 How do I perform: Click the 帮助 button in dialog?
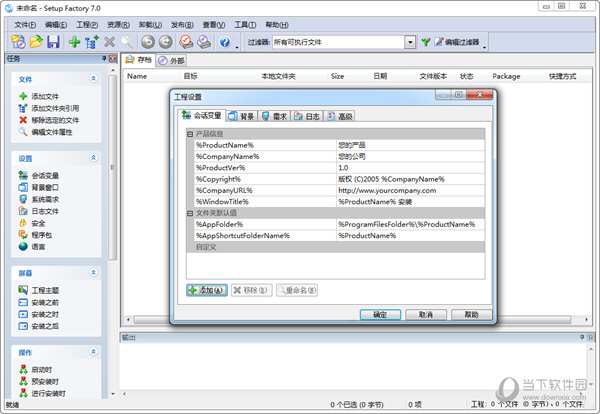pyautogui.click(x=471, y=315)
